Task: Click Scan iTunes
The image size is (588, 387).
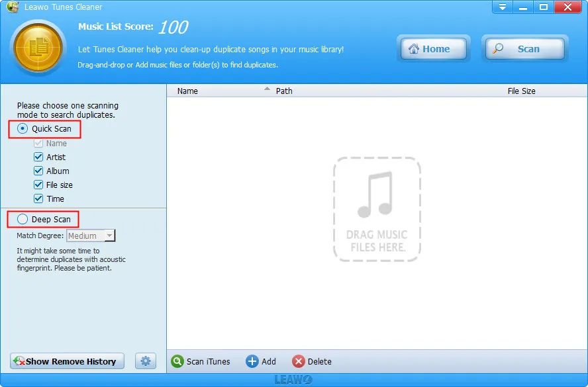Action: (x=201, y=361)
